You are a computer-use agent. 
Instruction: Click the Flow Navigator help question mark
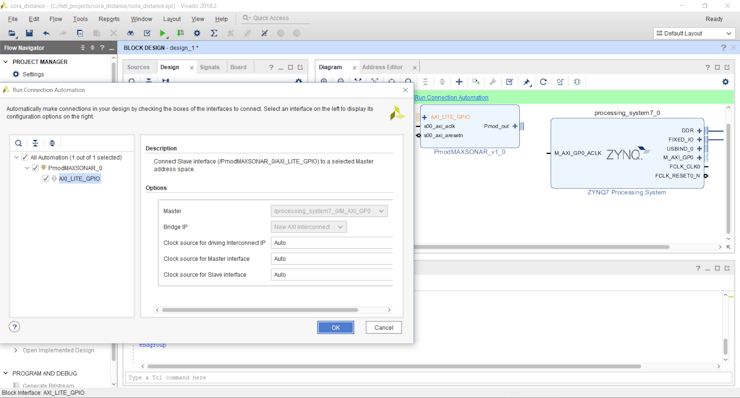pos(102,48)
